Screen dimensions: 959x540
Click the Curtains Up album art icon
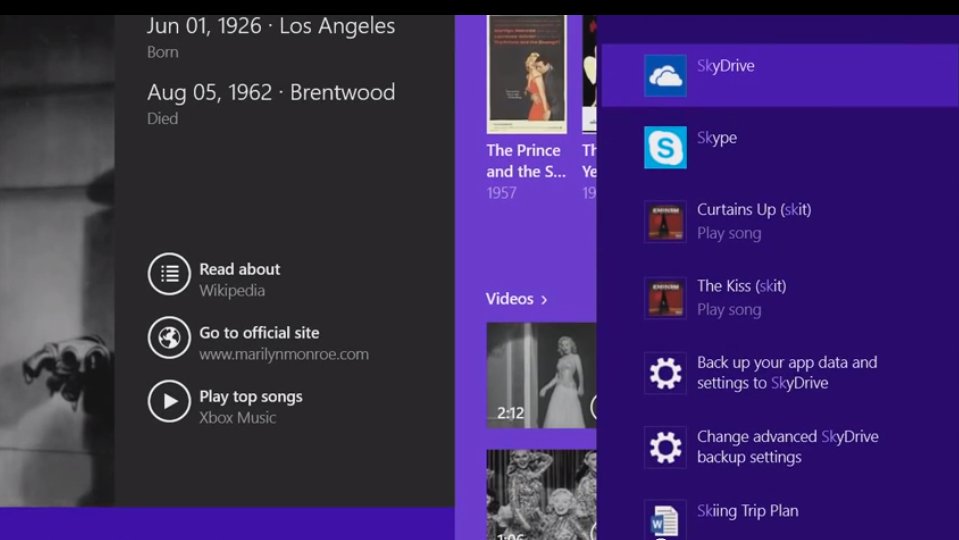665,222
